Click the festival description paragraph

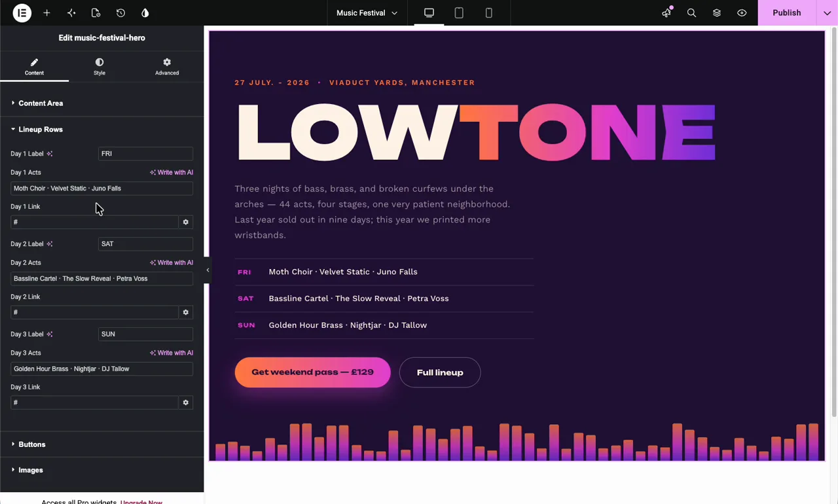[x=373, y=212]
